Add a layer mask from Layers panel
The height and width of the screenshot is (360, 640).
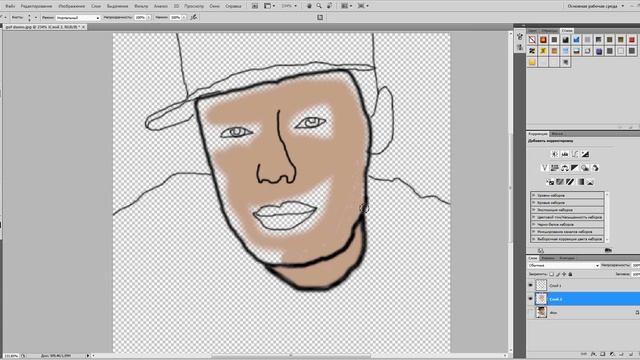(x=603, y=355)
